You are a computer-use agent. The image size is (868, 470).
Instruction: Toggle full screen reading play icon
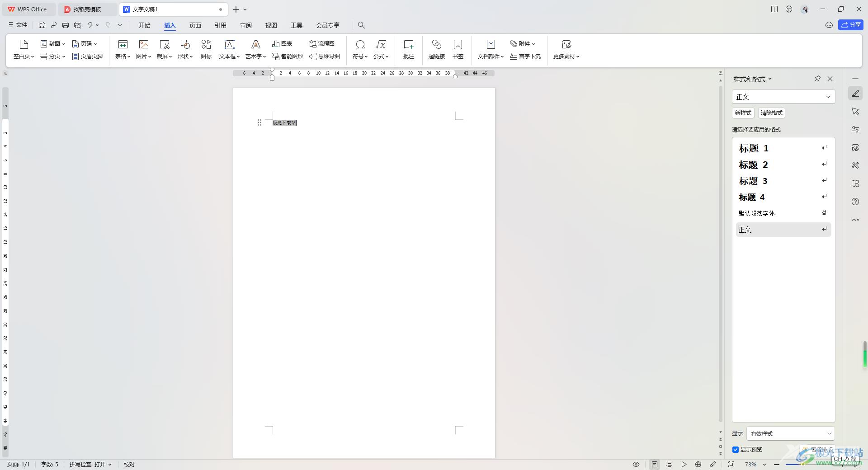click(684, 465)
